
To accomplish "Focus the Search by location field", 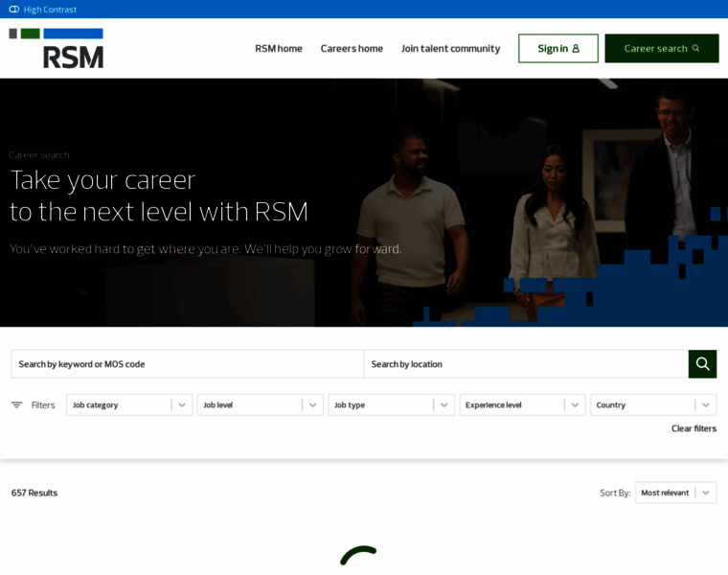I will (526, 364).
